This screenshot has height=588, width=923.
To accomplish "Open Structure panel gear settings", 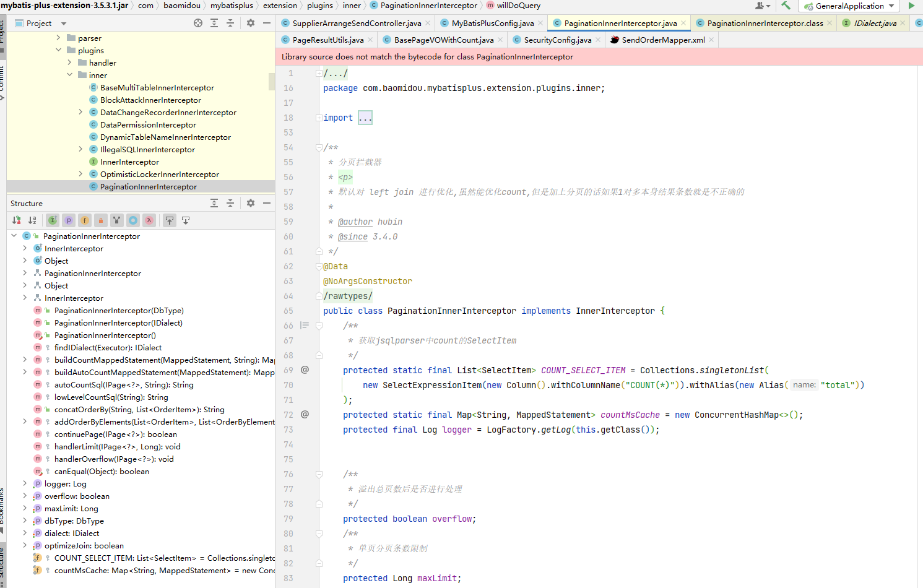I will coord(251,203).
